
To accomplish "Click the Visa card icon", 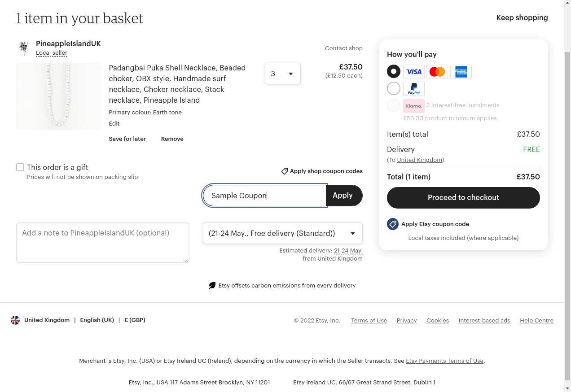I will coord(414,72).
